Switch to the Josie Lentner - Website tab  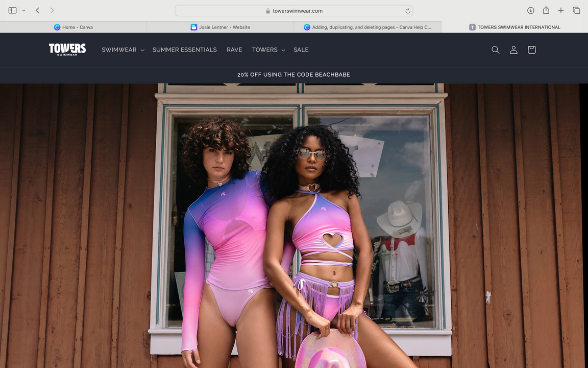[220, 27]
